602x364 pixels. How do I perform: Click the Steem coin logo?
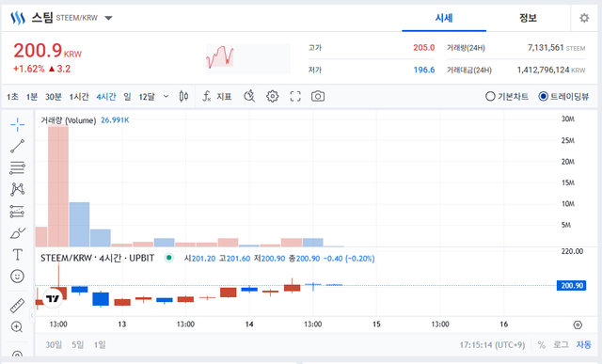coord(18,18)
